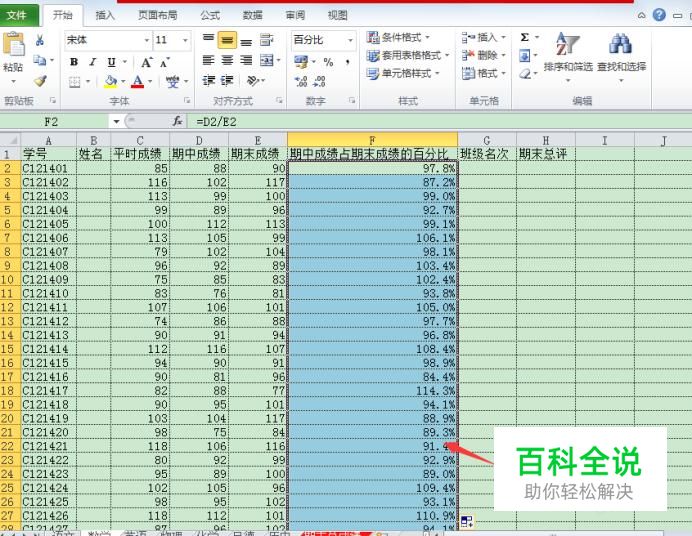Align text to top of cell

[x=208, y=40]
